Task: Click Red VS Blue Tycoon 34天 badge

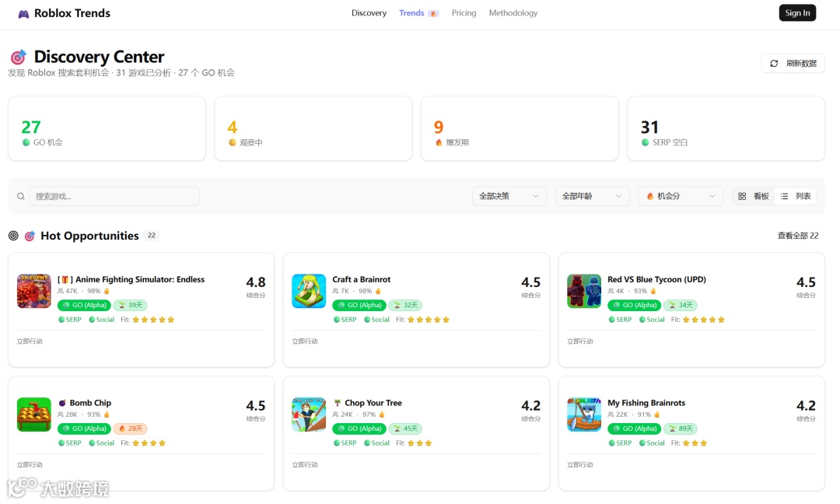Action: tap(681, 306)
